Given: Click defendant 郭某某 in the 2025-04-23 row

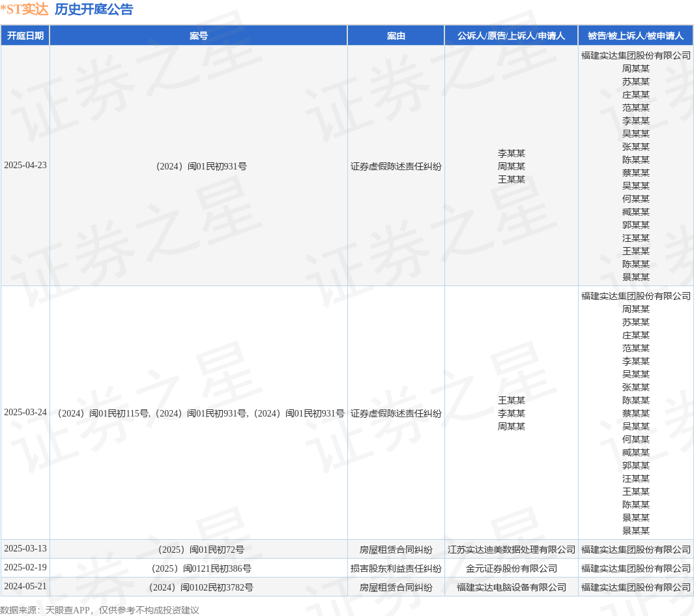Looking at the screenshot, I should [x=635, y=225].
